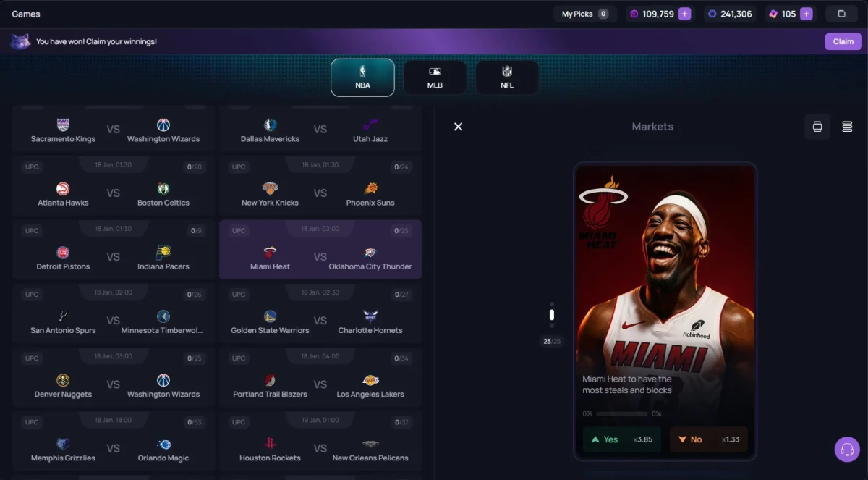The height and width of the screenshot is (480, 868).
Task: Click the 0/34 count on Blazers-Lakers card
Action: click(x=401, y=358)
